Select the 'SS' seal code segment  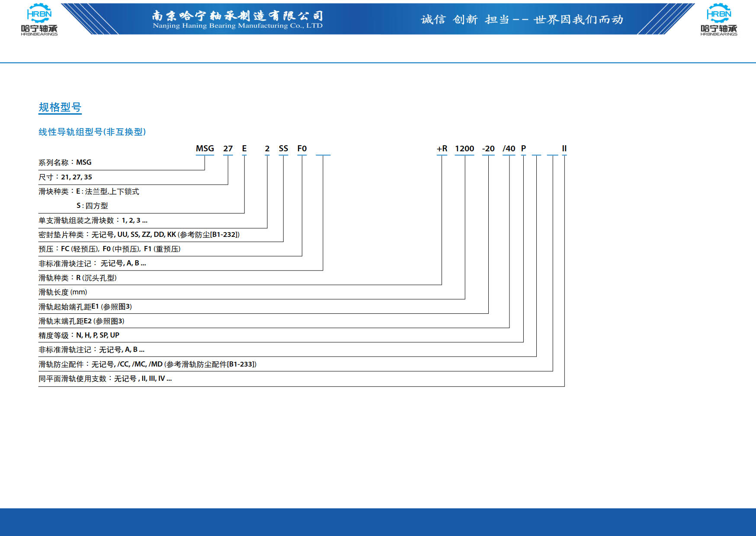tap(283, 149)
